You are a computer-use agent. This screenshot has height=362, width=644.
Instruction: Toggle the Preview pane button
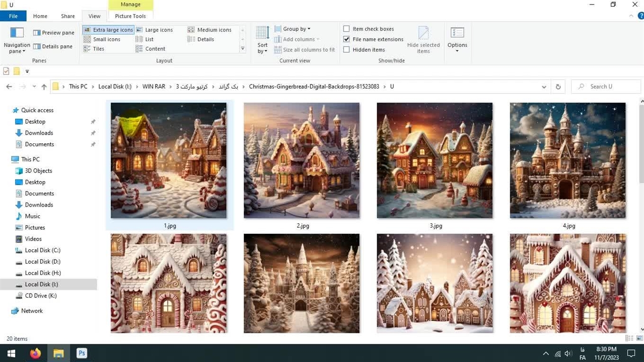tap(53, 33)
